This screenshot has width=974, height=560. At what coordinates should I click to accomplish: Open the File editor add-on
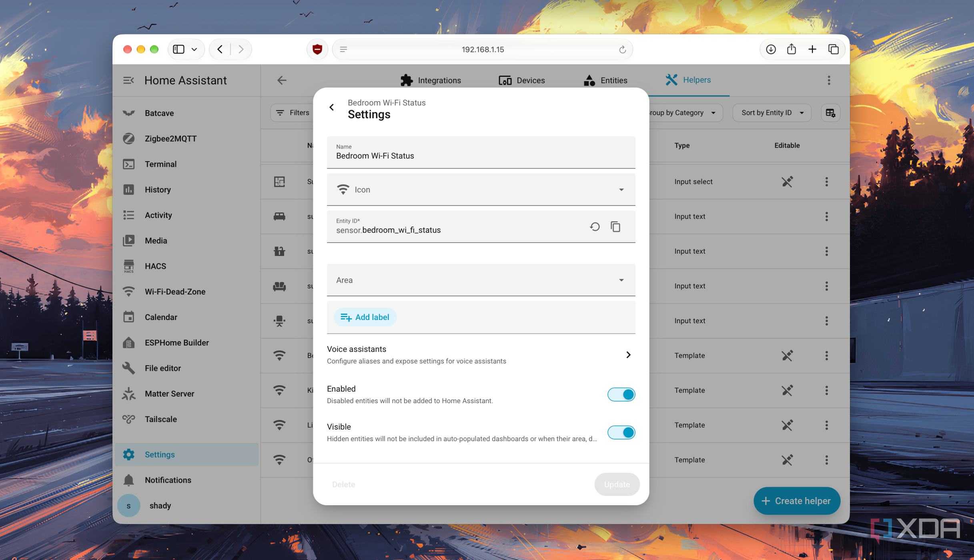[186, 368]
